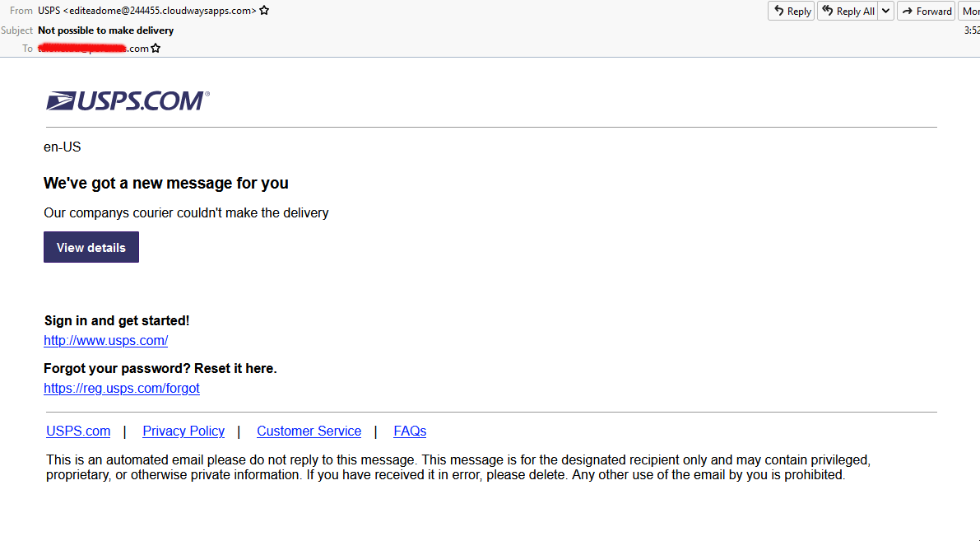Click the message received time

pos(972,30)
